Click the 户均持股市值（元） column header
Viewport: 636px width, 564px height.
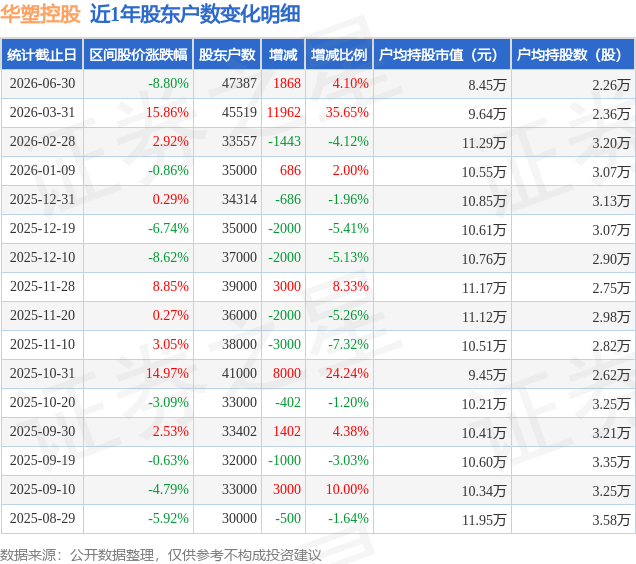[442, 54]
